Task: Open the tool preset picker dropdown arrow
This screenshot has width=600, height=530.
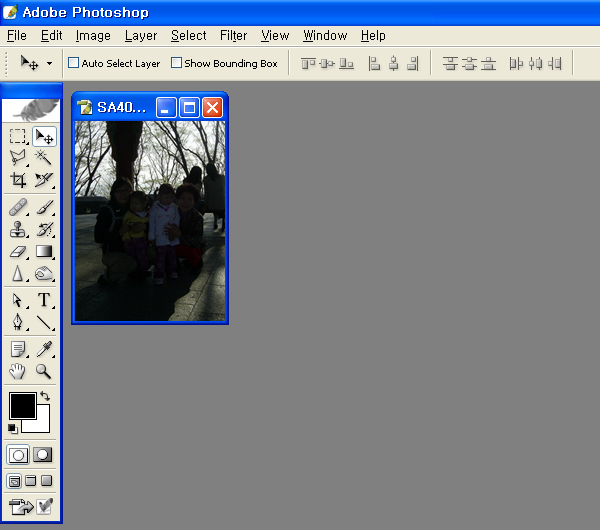Action: [x=49, y=64]
